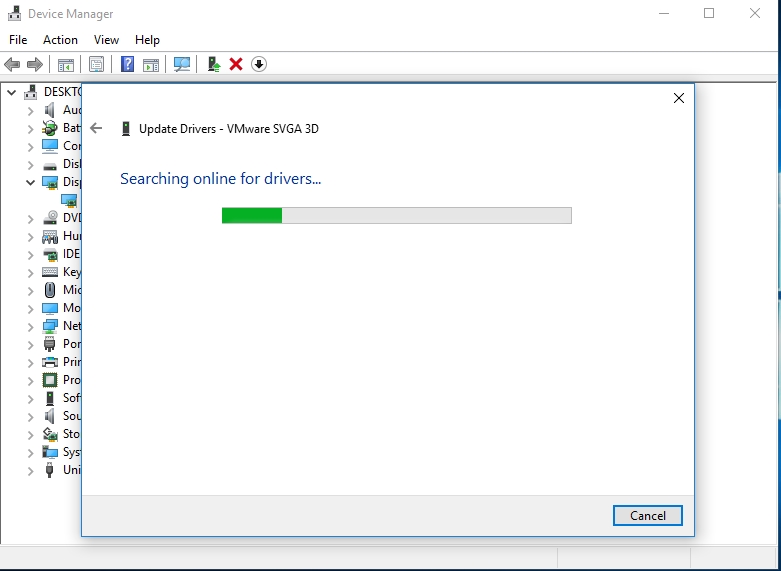Select the display adapter child device icon
This screenshot has width=781, height=571.
[x=69, y=200]
